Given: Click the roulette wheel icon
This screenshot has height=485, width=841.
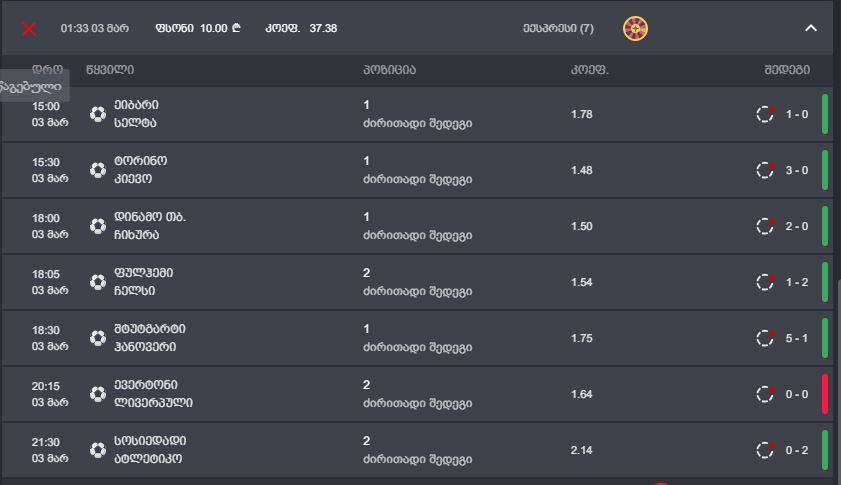Looking at the screenshot, I should tap(635, 28).
